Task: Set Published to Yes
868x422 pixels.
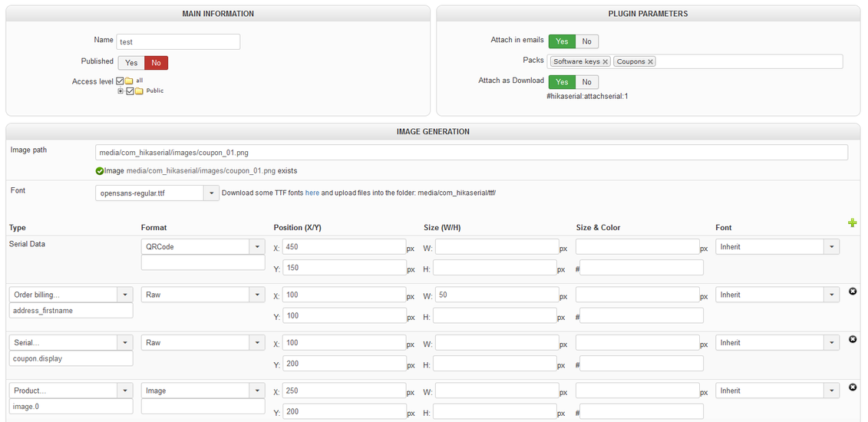Action: pos(131,63)
